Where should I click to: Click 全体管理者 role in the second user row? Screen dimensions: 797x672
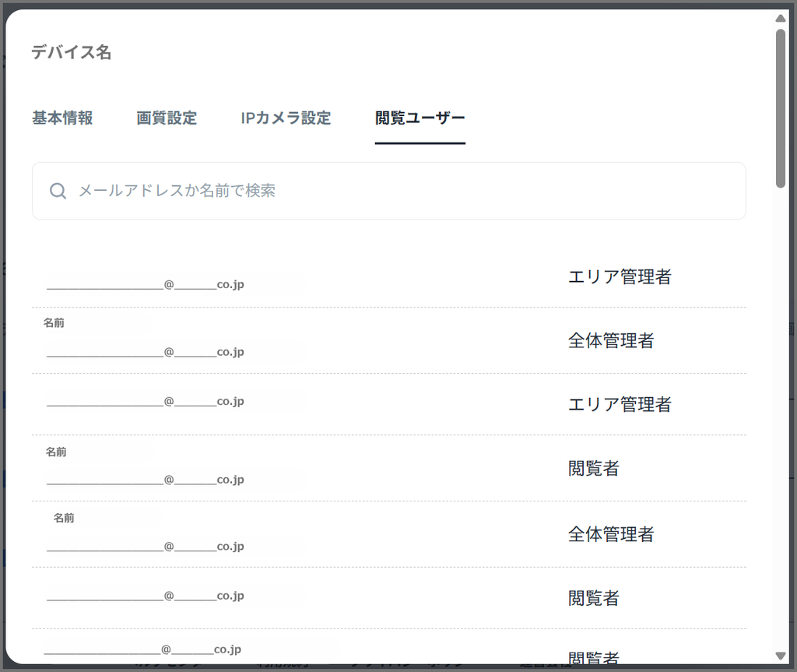click(611, 340)
